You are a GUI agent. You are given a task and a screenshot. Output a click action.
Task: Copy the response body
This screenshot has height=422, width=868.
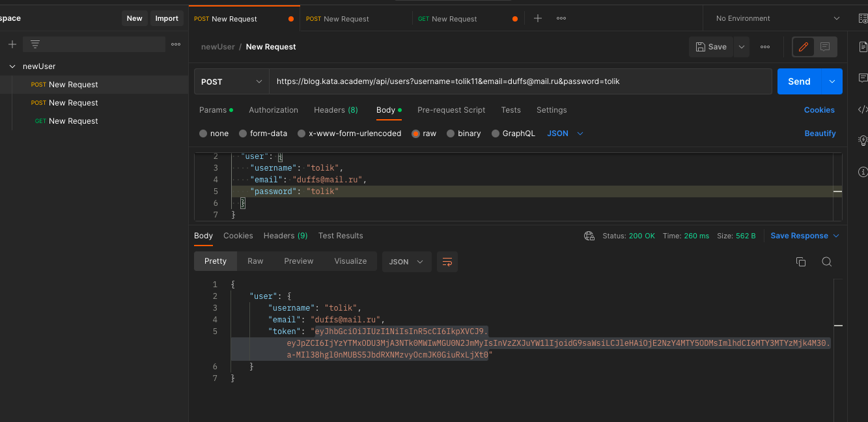click(x=800, y=261)
